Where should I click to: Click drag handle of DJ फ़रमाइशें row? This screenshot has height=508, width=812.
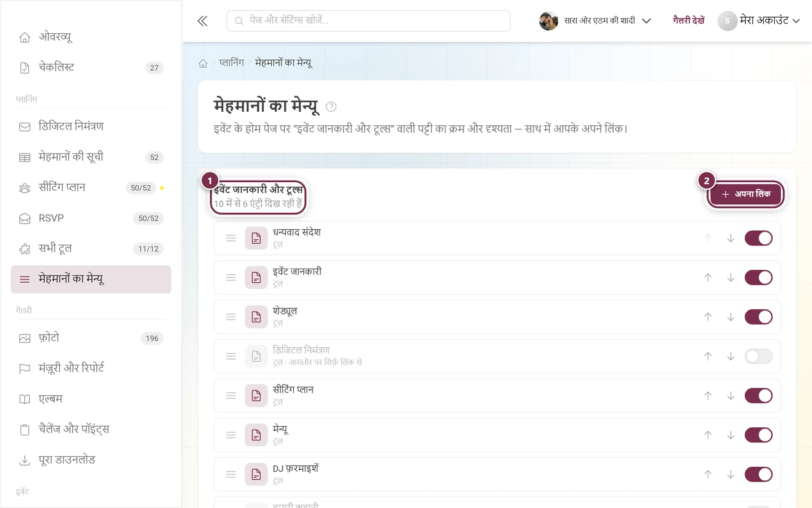tap(231, 475)
